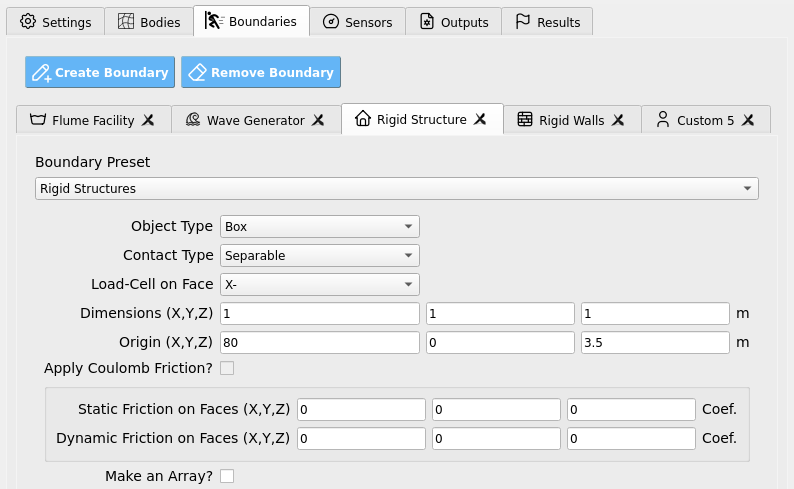Click the Results flag icon
794x489 pixels.
pyautogui.click(x=522, y=22)
